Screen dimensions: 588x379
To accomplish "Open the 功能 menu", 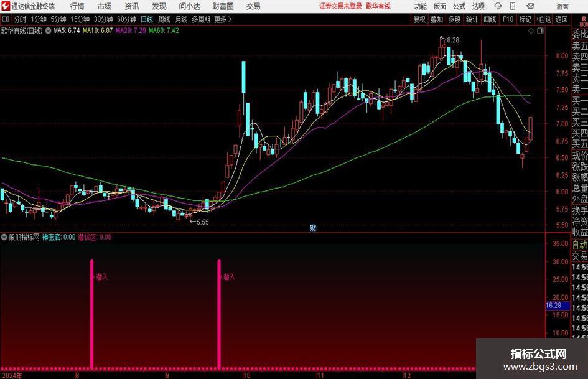I will pyautogui.click(x=421, y=6).
